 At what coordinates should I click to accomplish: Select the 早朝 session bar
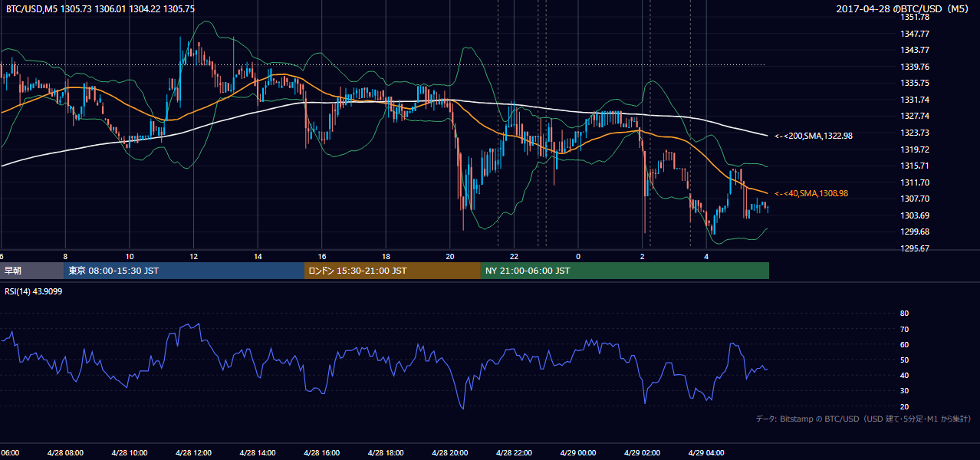click(x=31, y=271)
